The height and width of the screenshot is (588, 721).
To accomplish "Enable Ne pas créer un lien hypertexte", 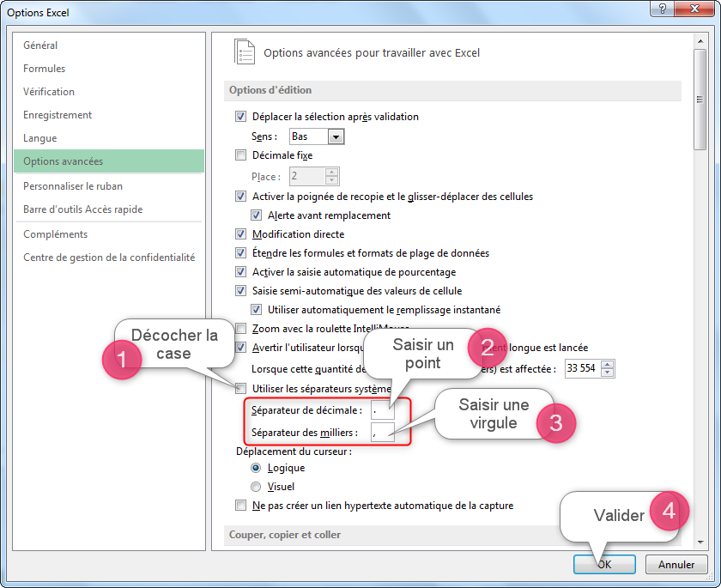I will pos(240,506).
